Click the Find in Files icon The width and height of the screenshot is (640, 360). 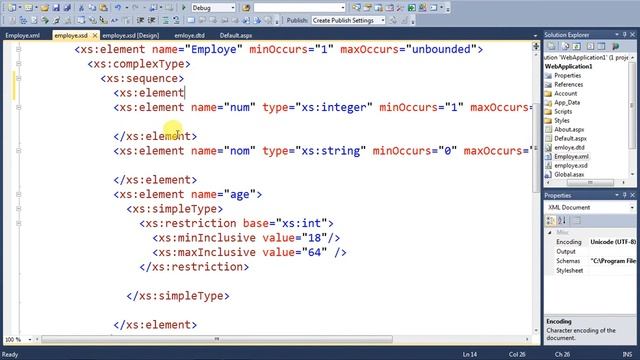pos(246,8)
